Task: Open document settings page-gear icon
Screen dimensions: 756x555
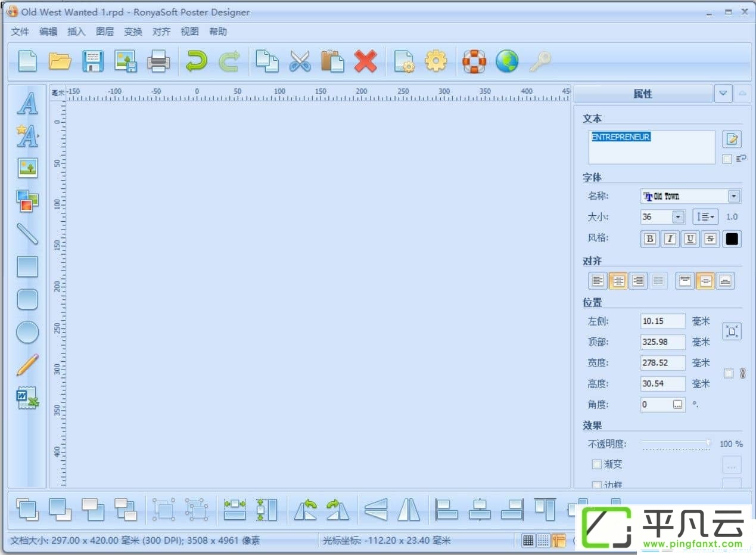Action: click(x=404, y=61)
